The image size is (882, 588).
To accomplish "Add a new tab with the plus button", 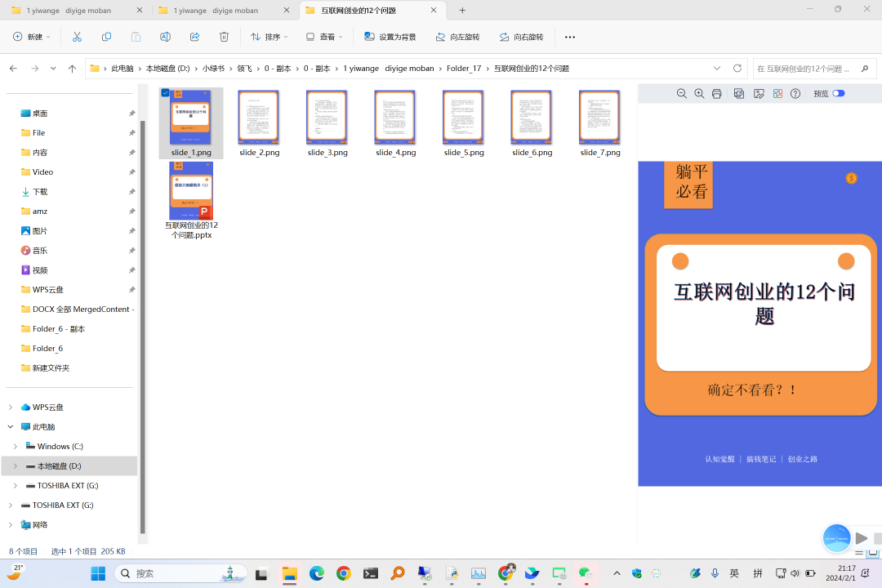I will tap(462, 10).
